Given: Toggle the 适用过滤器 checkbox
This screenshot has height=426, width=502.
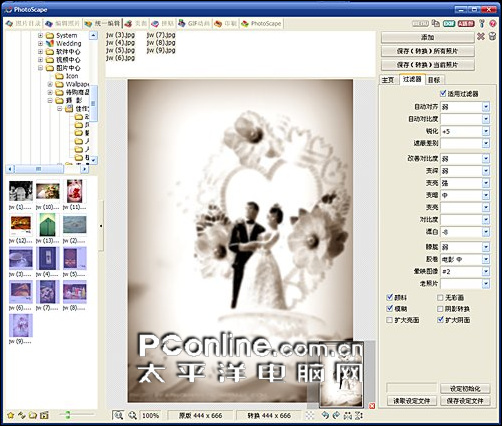Looking at the screenshot, I should point(443,93).
